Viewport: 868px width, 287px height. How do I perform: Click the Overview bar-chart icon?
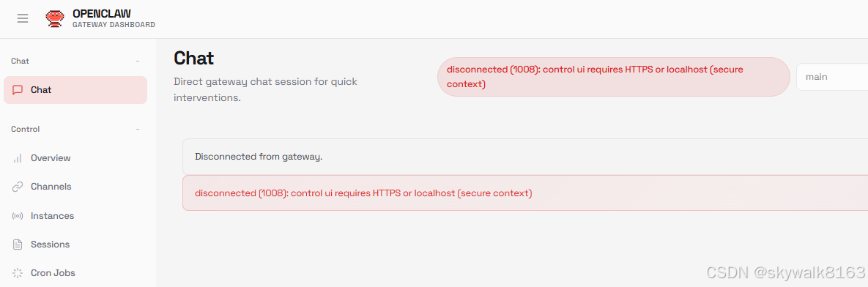coord(18,158)
